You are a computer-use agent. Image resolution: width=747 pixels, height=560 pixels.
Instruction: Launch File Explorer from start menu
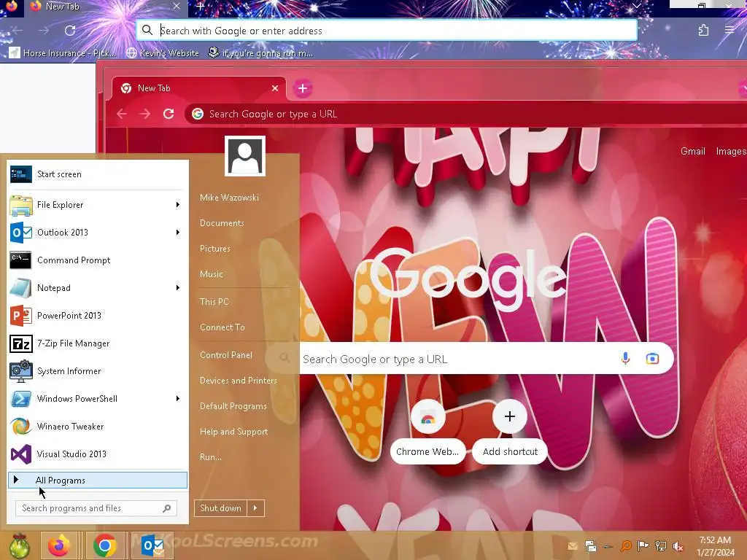pyautogui.click(x=98, y=205)
